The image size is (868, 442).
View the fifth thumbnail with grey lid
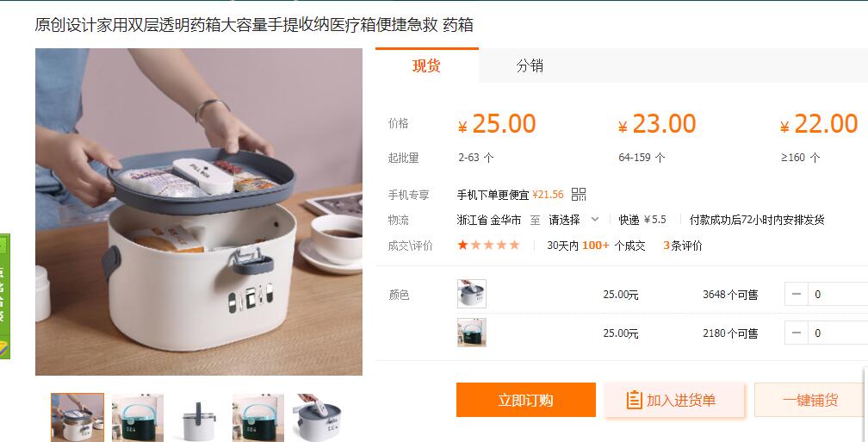[x=319, y=418]
